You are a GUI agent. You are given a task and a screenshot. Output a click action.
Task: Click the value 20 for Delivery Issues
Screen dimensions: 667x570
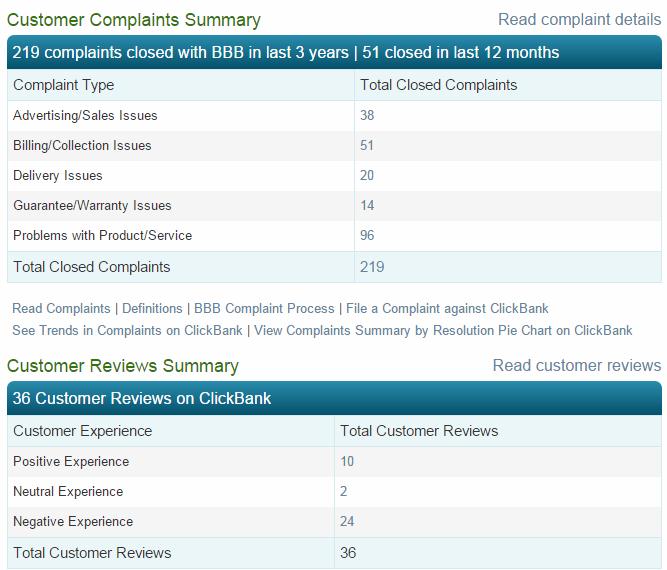click(367, 175)
